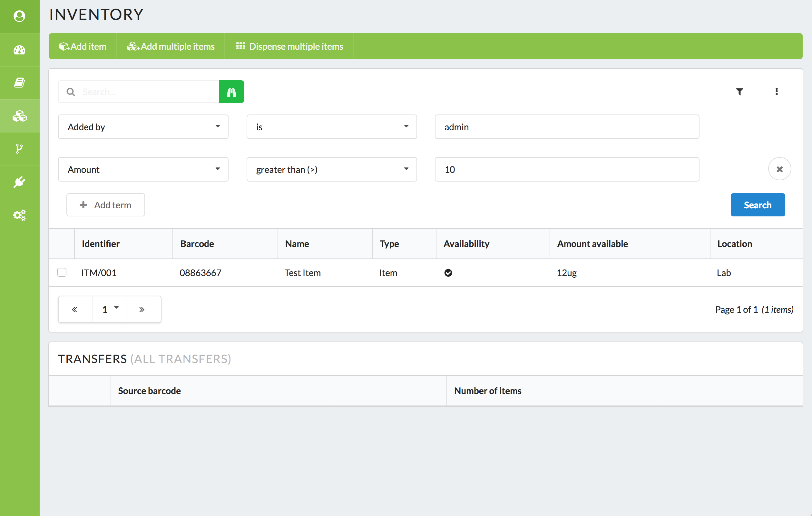Click the 'admin' value input field

coord(566,127)
